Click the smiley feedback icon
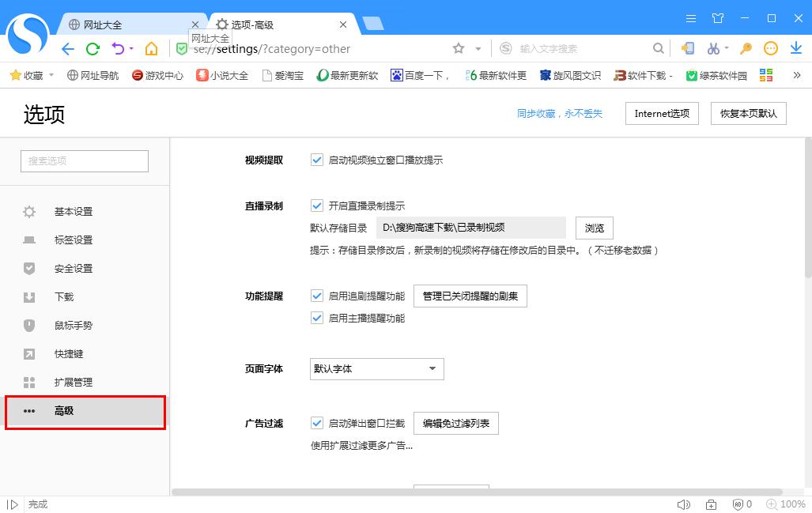 (769, 48)
